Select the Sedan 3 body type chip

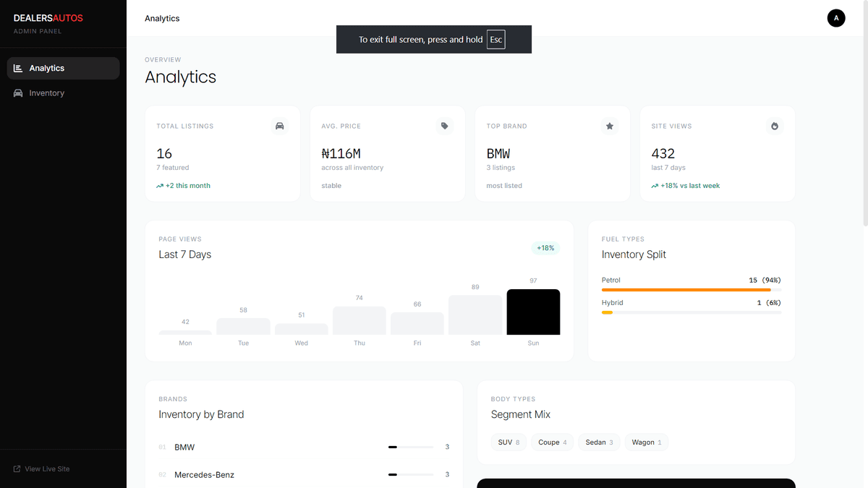coord(599,442)
